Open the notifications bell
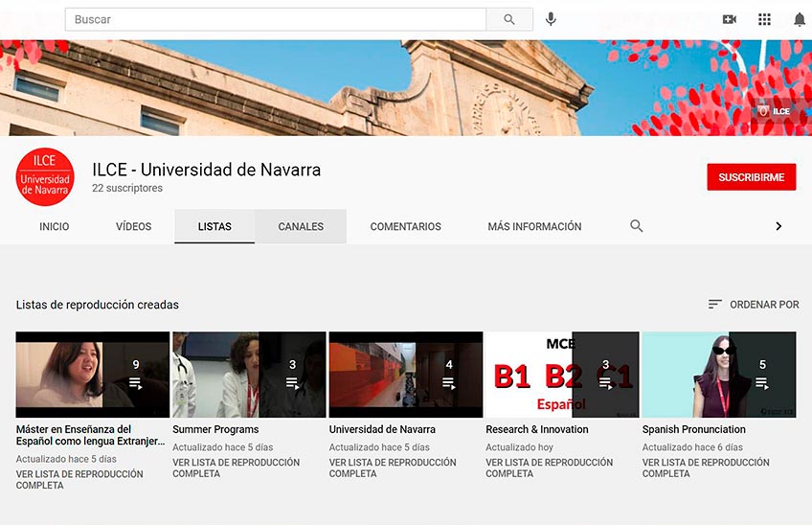 click(800, 19)
